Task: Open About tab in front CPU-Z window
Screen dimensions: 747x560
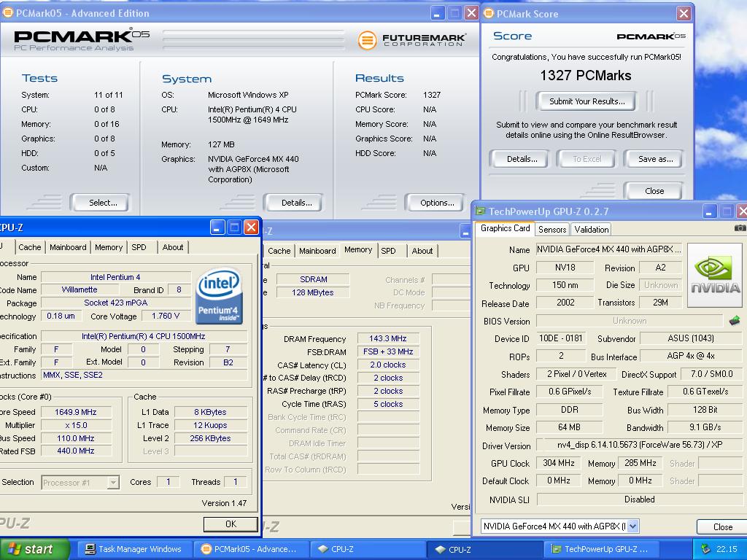Action: point(172,247)
